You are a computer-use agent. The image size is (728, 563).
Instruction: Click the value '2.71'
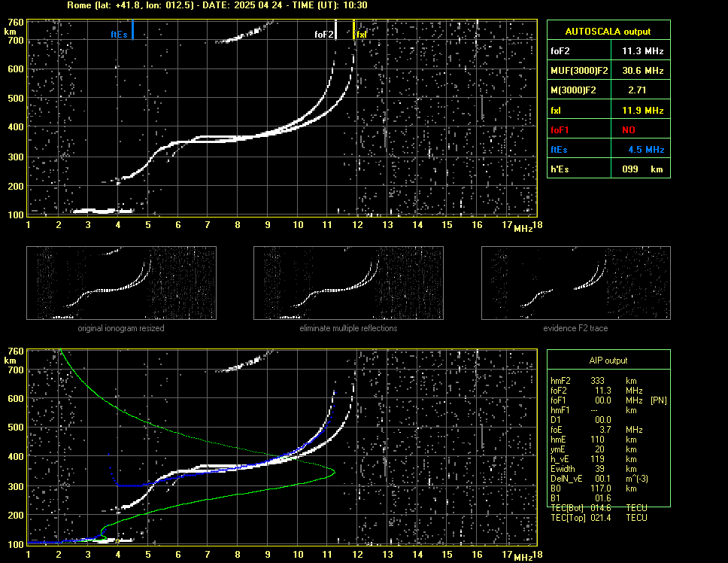tap(637, 90)
